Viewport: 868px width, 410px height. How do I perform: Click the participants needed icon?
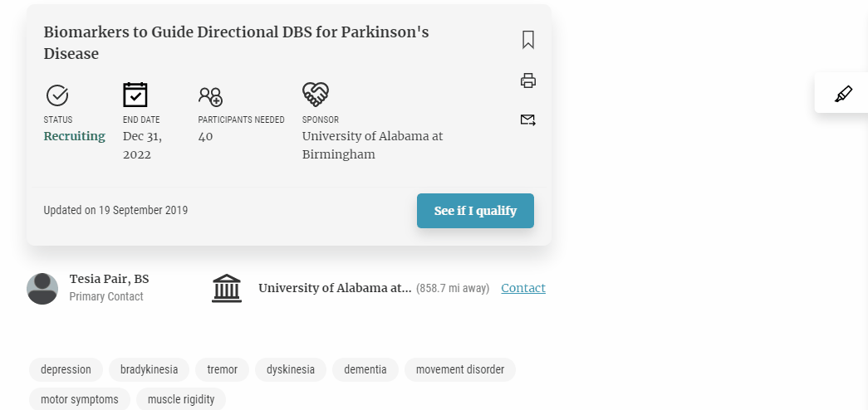pyautogui.click(x=210, y=95)
